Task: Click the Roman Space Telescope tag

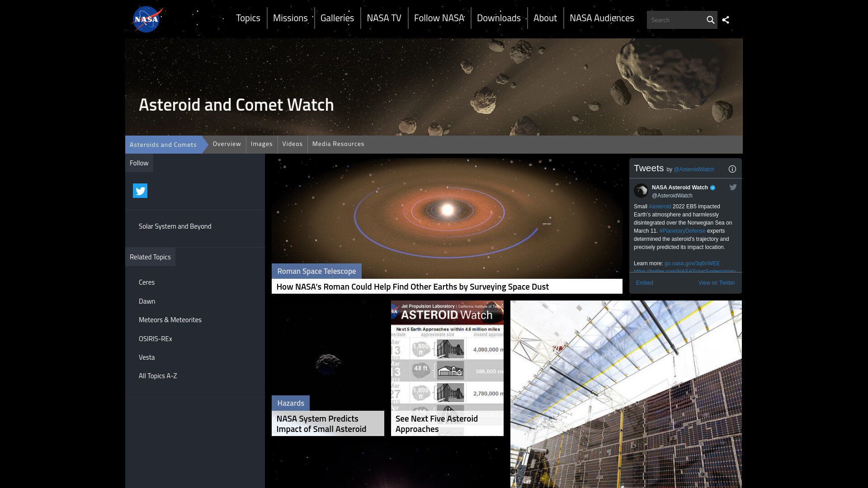Action: click(x=316, y=271)
